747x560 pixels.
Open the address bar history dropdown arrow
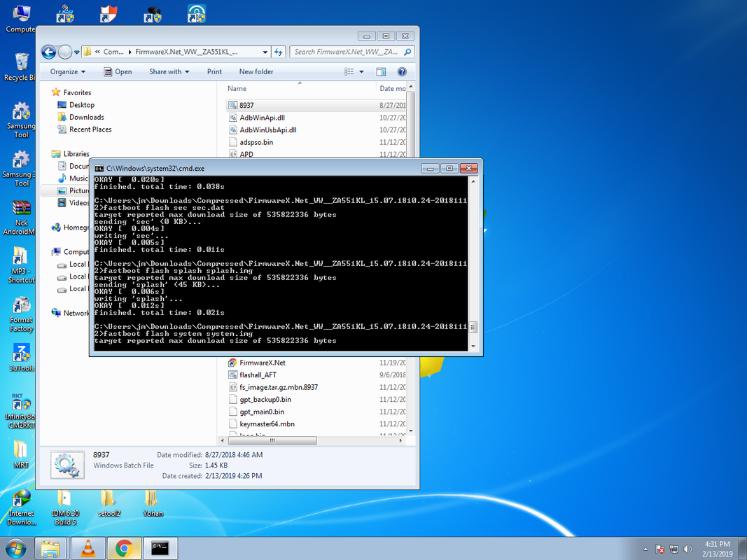pyautogui.click(x=265, y=52)
